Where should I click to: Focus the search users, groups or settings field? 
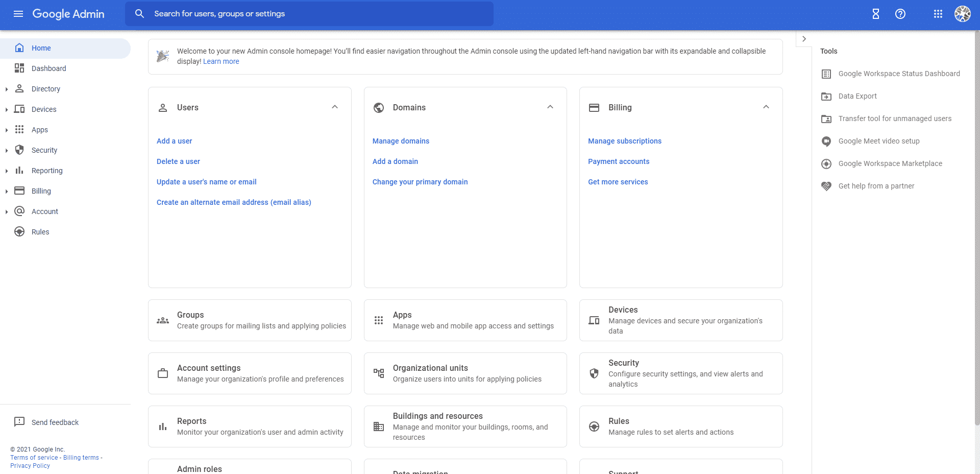coord(309,14)
